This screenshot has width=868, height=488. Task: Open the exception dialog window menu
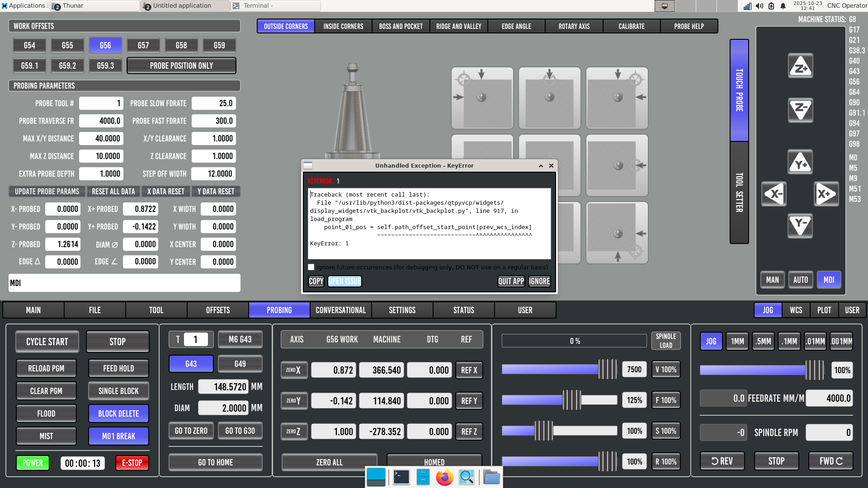point(308,166)
